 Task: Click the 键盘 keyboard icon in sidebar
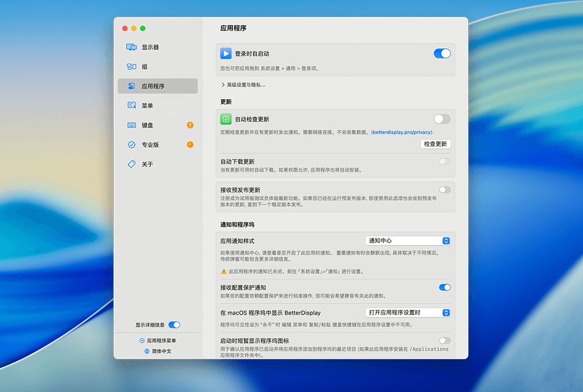[131, 125]
